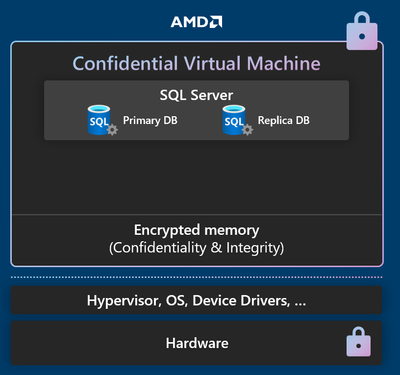Viewport: 400px width, 375px height.
Task: Click the (Confidentiality & Integrity) subtitle
Action: point(196,248)
